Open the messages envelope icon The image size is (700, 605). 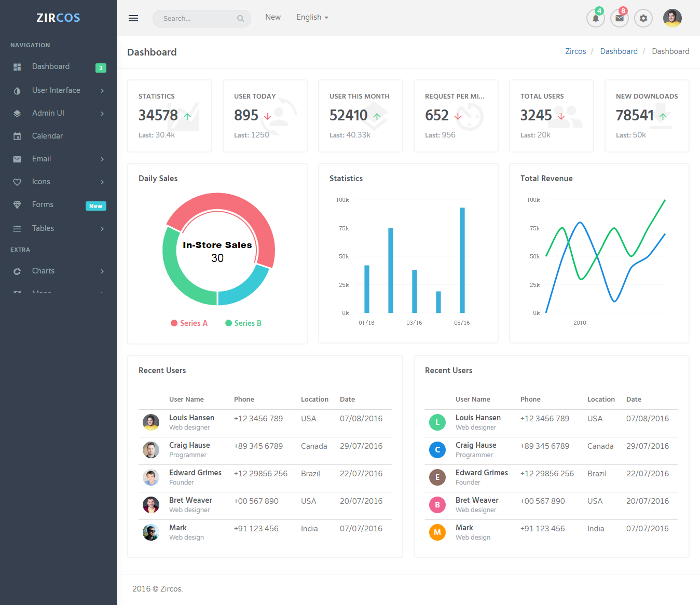620,18
